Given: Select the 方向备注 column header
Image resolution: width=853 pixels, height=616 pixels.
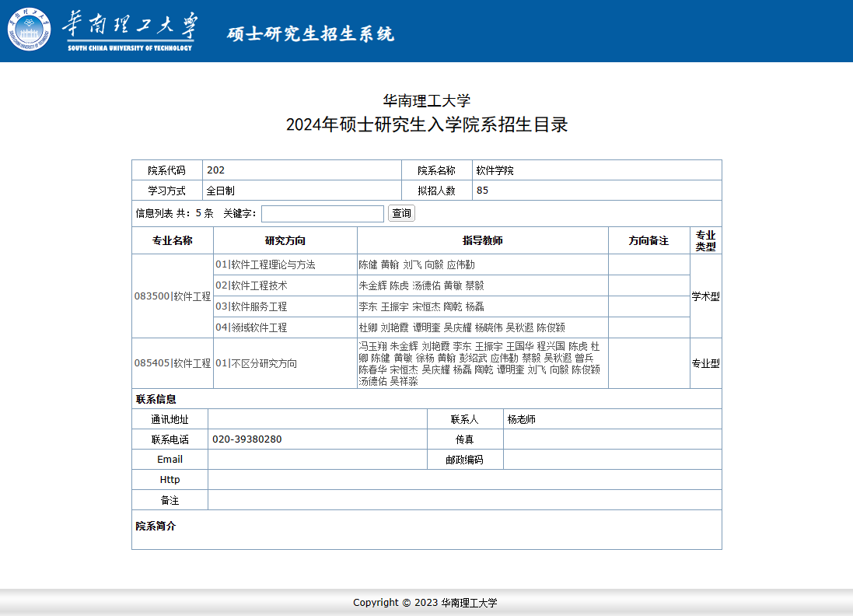Looking at the screenshot, I should [648, 240].
